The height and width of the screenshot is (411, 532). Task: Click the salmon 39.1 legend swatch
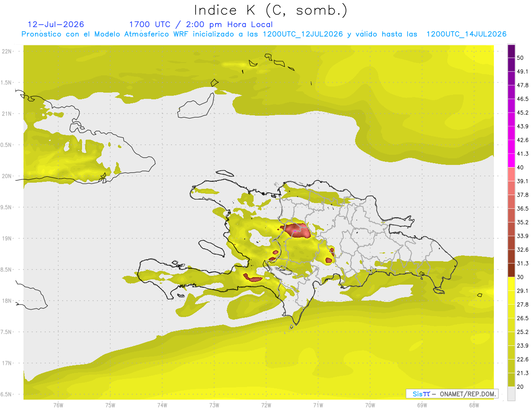tap(511, 174)
